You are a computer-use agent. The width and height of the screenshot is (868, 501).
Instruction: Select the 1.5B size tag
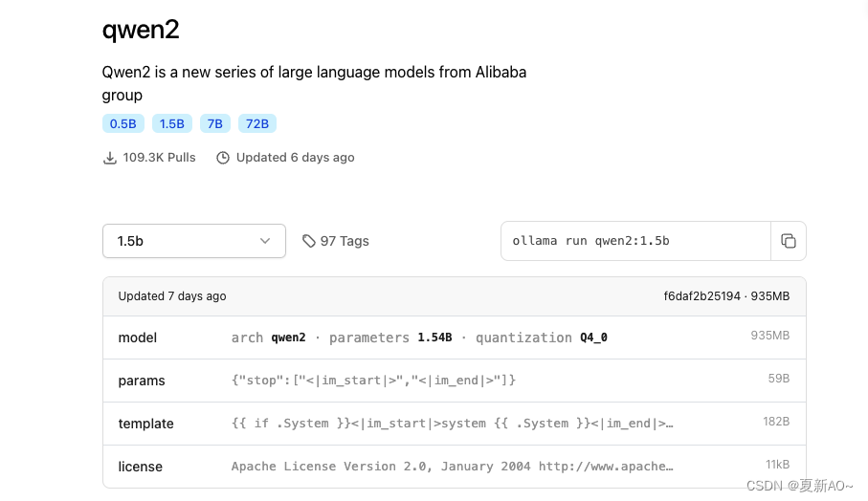(172, 124)
